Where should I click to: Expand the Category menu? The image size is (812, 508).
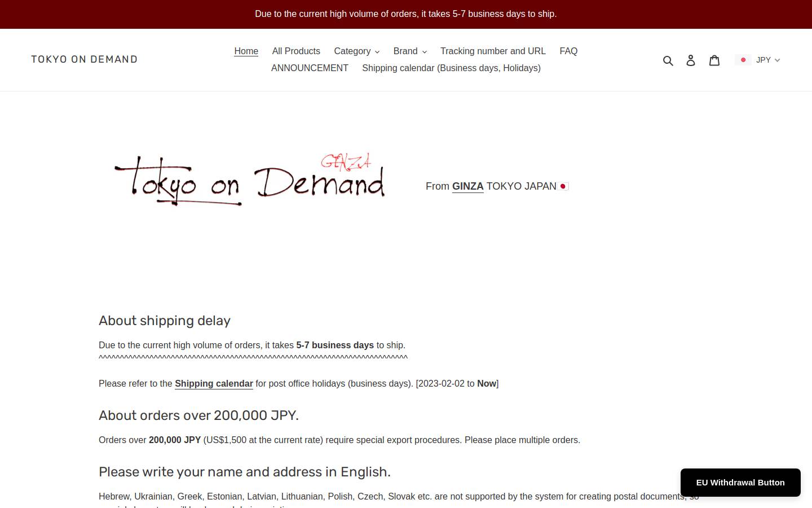click(x=356, y=51)
